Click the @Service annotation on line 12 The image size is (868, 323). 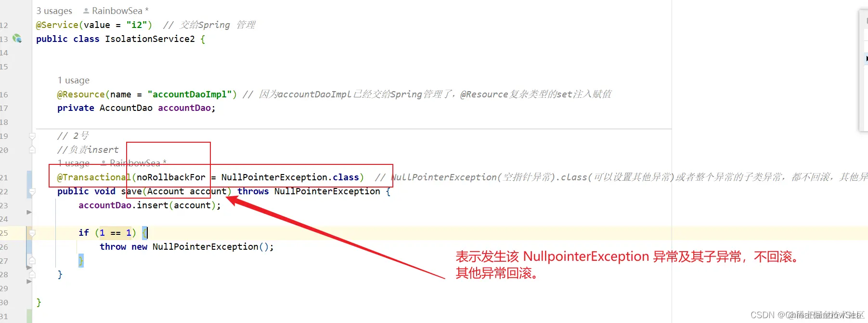tap(57, 25)
